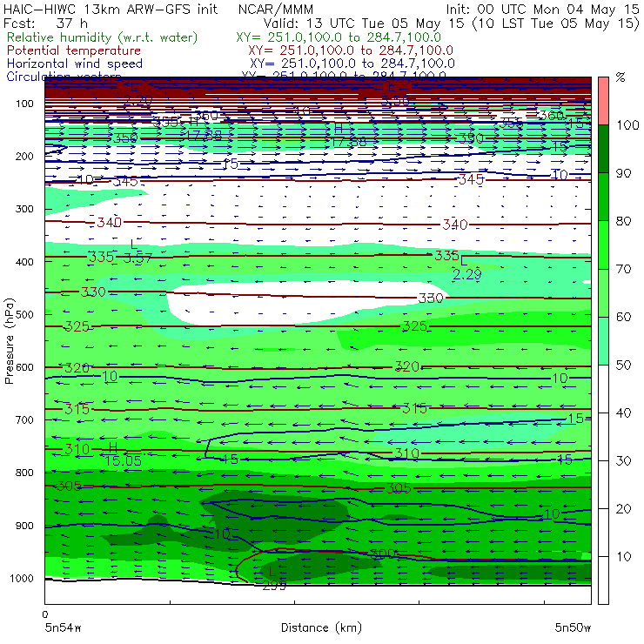This screenshot has width=644, height=644.
Task: Click the '500' pressure axis tick label
Action: (24, 314)
